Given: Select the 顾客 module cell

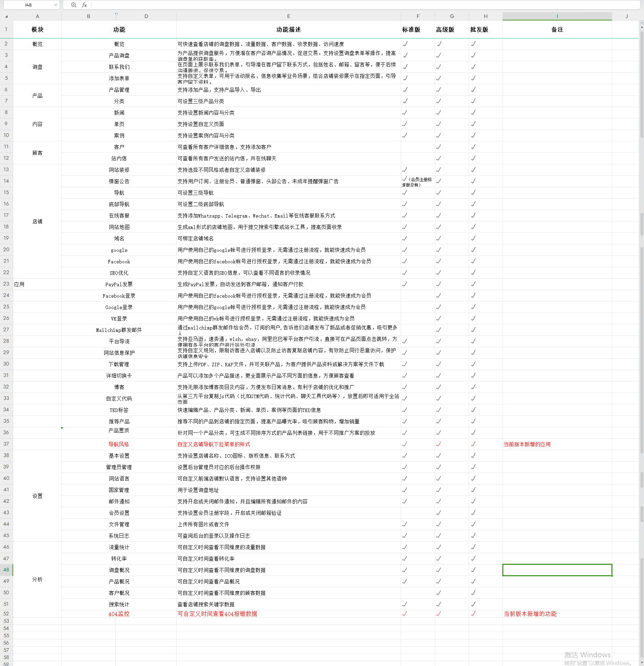Looking at the screenshot, I should [x=37, y=152].
